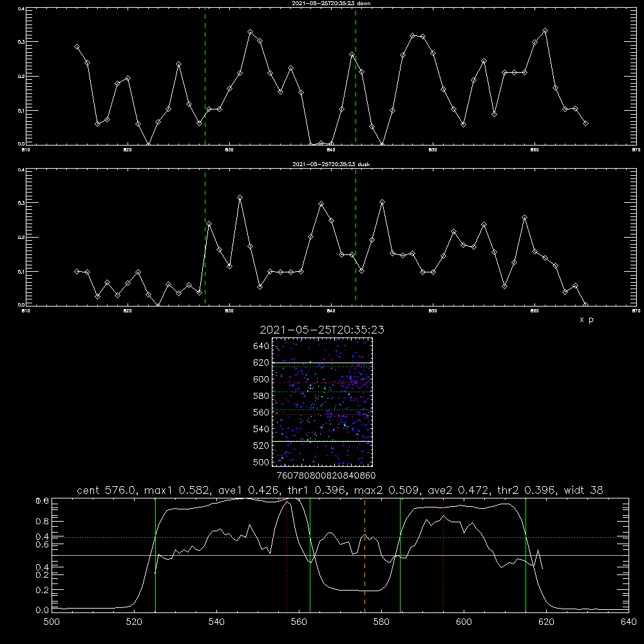Image resolution: width=644 pixels, height=644 pixels.
Task: Click the red dotted line near 557 in bottom plot
Action: (x=287, y=554)
